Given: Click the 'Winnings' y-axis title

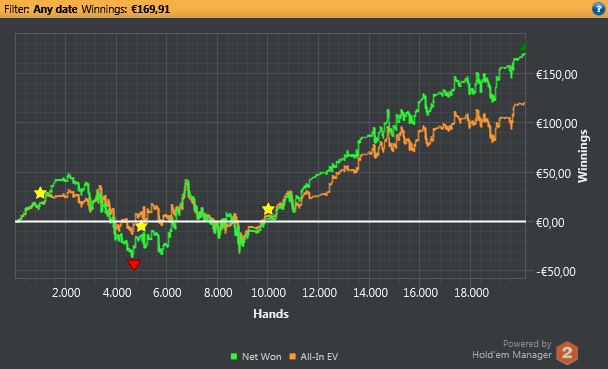Looking at the screenshot, I should click(582, 156).
